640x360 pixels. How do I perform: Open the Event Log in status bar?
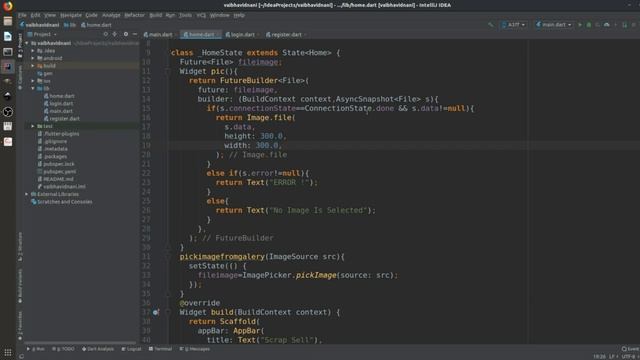click(x=630, y=349)
